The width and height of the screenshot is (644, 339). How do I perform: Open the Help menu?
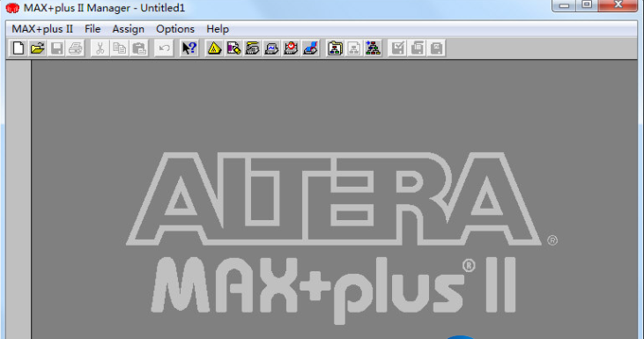[218, 29]
